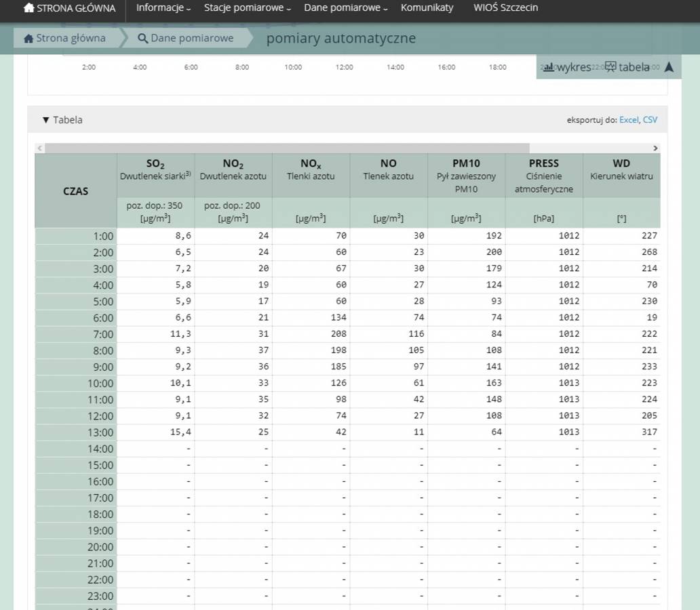The width and height of the screenshot is (700, 610).
Task: Export the table to Excel
Action: [x=628, y=120]
